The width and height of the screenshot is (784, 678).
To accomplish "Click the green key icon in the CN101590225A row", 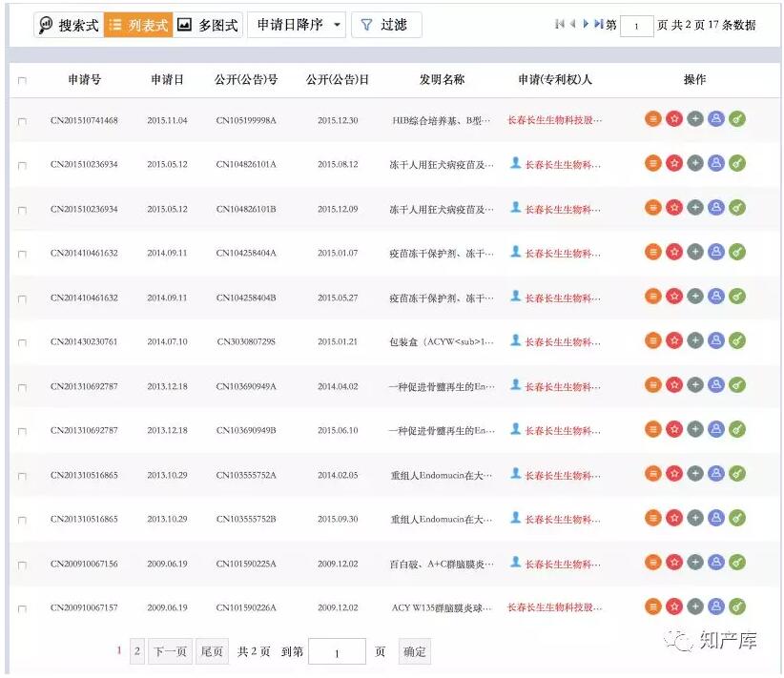I will click(737, 562).
